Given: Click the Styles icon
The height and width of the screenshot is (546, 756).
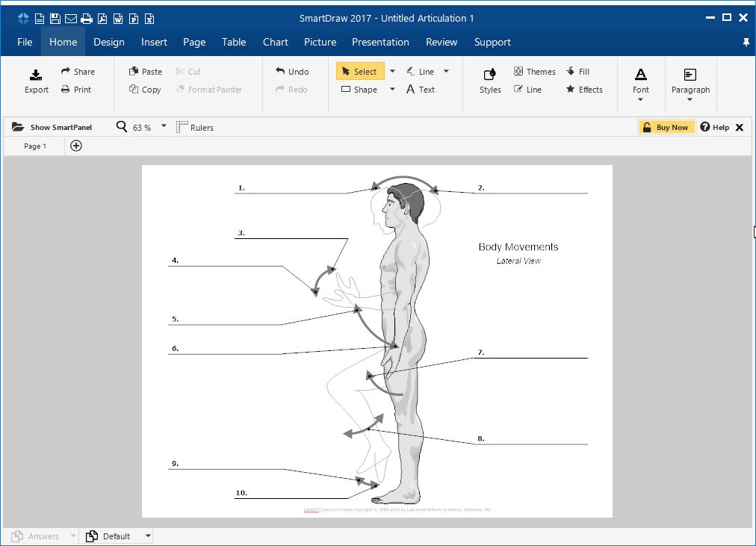Looking at the screenshot, I should (x=489, y=78).
